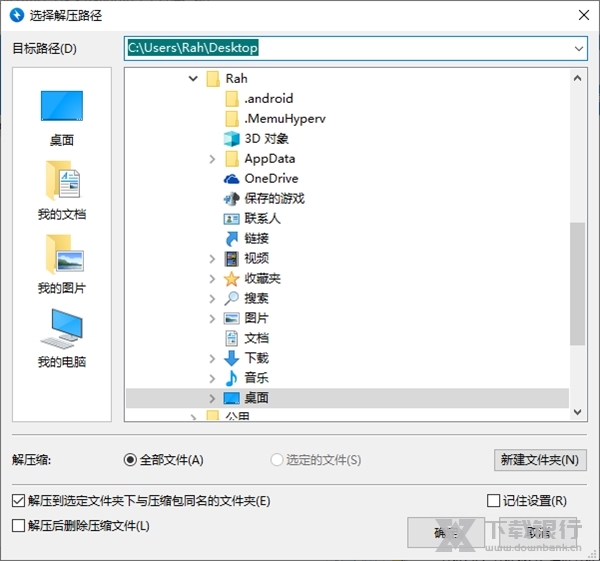The width and height of the screenshot is (600, 561).
Task: Click the tree scrollbar up arrow
Action: tap(577, 78)
